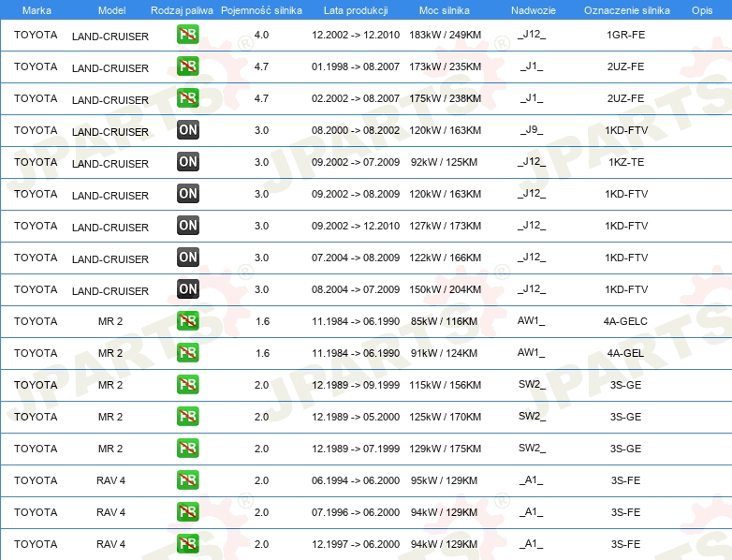Click LAND-CRUISER model in the 1GR-FE row
Viewport: 732px width, 560px height.
pyautogui.click(x=110, y=37)
